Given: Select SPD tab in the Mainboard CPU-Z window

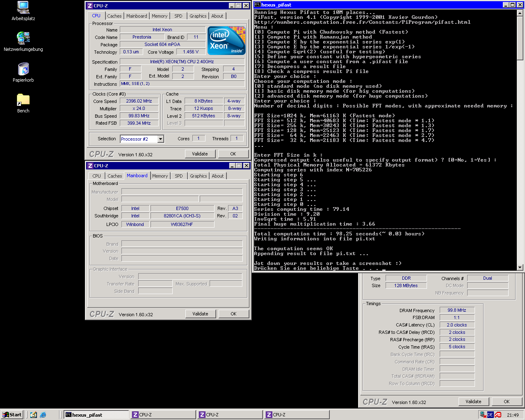Looking at the screenshot, I should tap(179, 176).
